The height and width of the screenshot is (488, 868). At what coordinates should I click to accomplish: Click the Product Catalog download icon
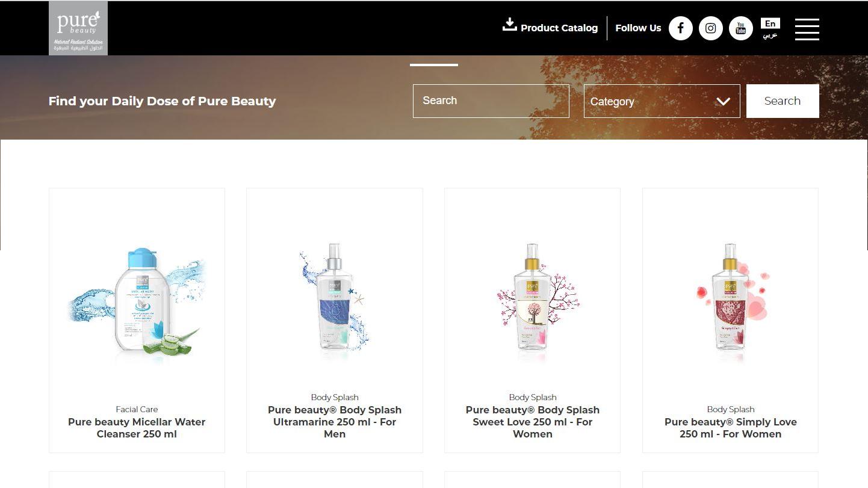(510, 25)
